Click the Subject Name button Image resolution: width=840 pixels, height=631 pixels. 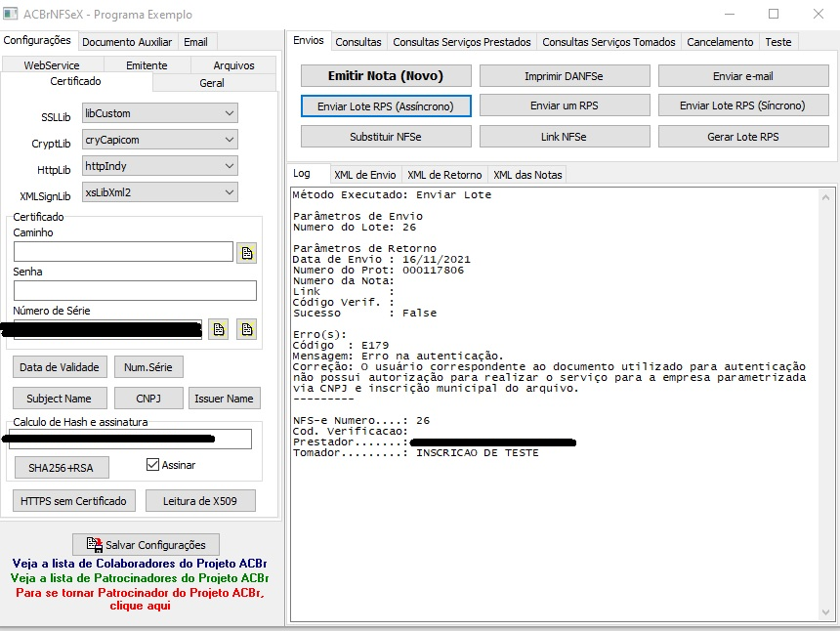point(59,398)
